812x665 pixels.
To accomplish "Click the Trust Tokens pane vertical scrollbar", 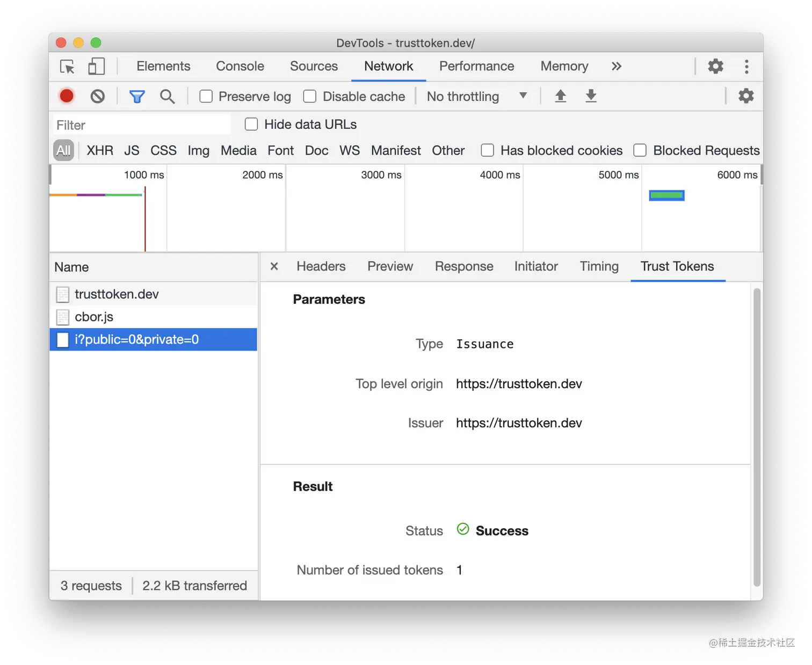I will coord(757,437).
